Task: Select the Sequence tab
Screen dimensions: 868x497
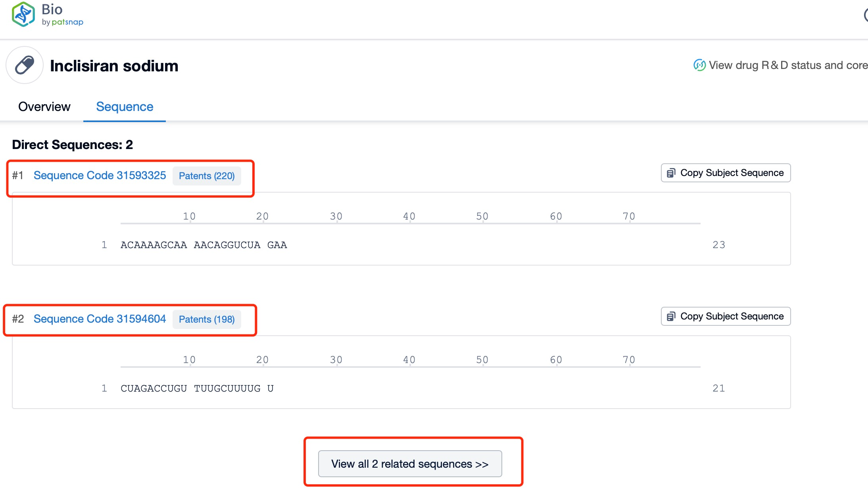Action: 125,107
